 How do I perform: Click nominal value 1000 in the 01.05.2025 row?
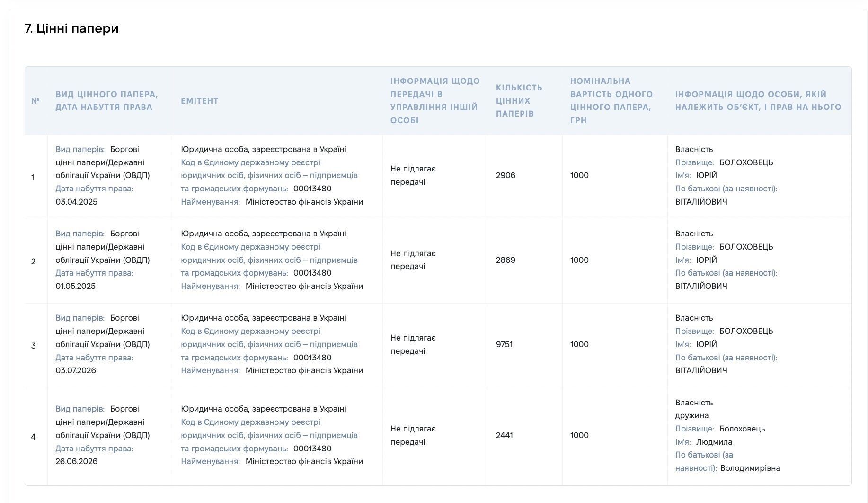point(579,260)
